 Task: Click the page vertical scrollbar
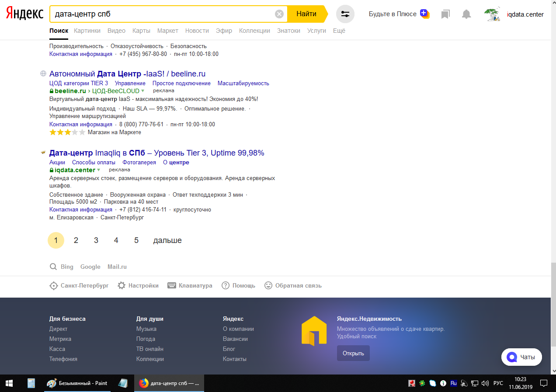click(553, 304)
